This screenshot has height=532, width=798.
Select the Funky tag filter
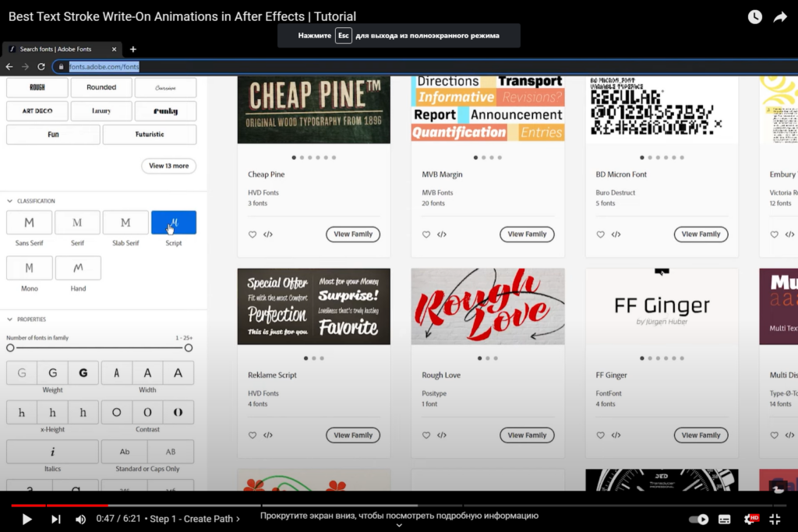(x=165, y=111)
